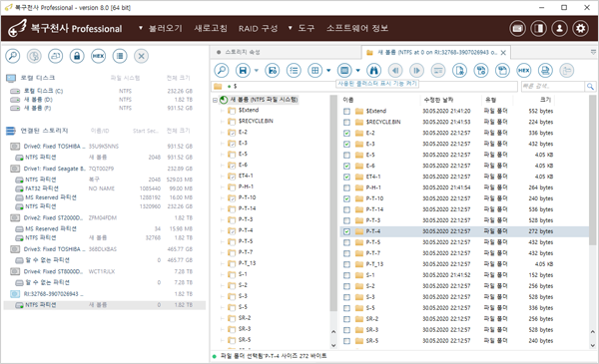Click the drive icon in header bar

[x=517, y=28]
